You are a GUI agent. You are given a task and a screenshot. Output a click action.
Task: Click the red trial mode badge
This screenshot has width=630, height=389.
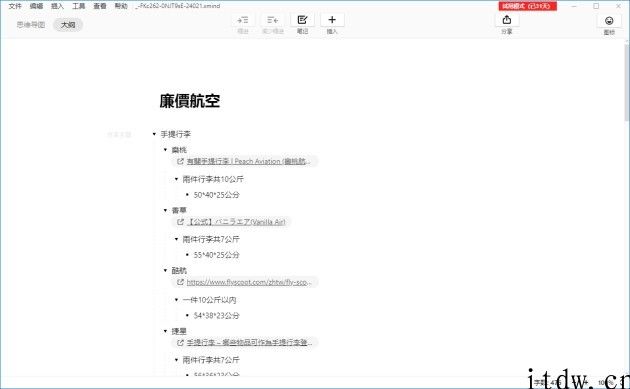528,6
